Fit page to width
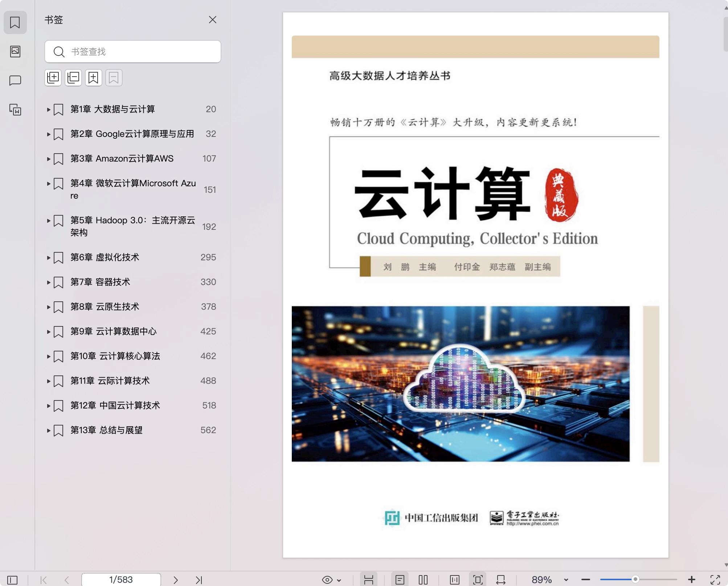 pyautogui.click(x=501, y=580)
